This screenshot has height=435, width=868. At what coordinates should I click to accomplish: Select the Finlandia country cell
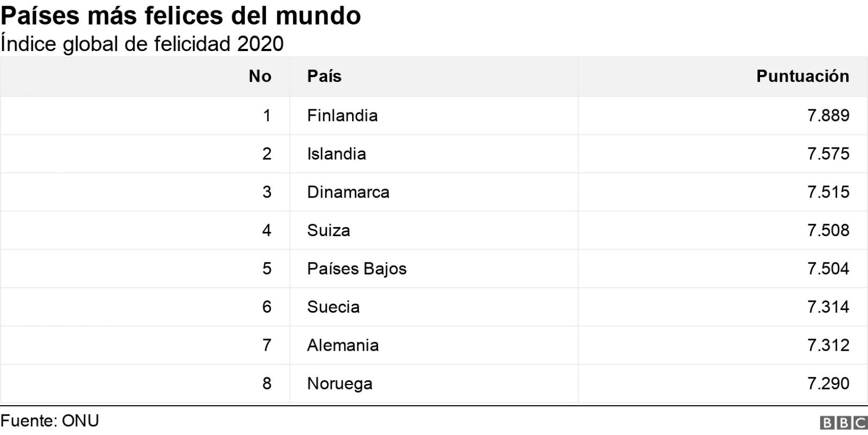click(342, 115)
